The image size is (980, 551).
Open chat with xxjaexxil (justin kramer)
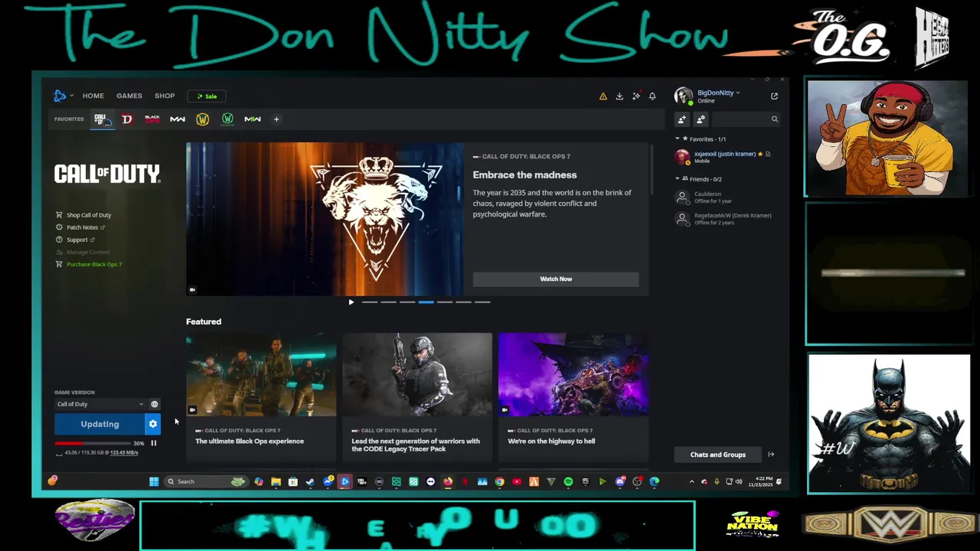724,157
